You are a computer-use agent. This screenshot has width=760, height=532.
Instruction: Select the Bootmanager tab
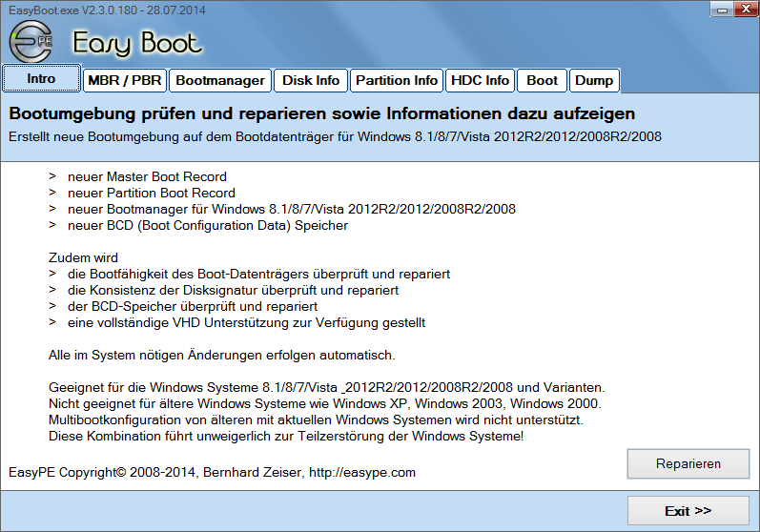[x=220, y=80]
